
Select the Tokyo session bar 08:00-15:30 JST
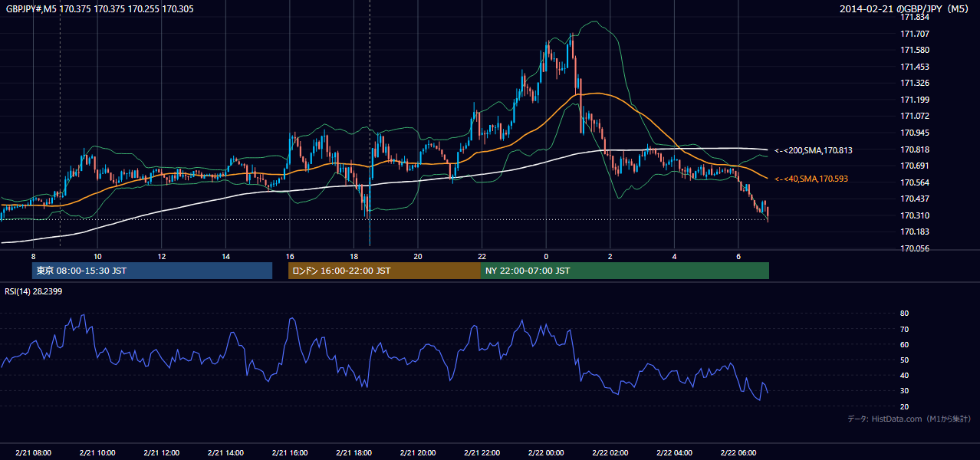pyautogui.click(x=152, y=271)
